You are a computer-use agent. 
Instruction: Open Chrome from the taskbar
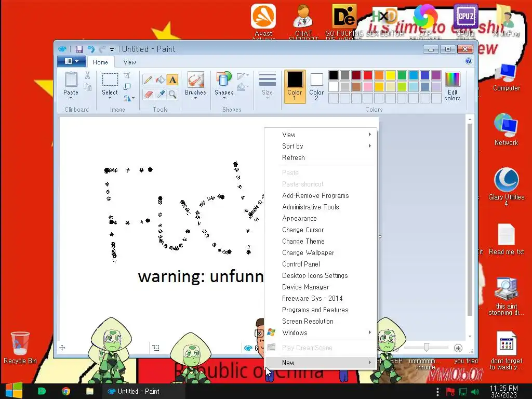(66, 391)
